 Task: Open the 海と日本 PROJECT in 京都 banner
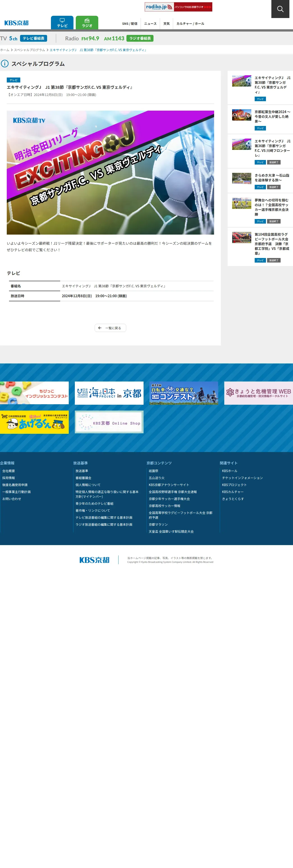[x=109, y=393]
